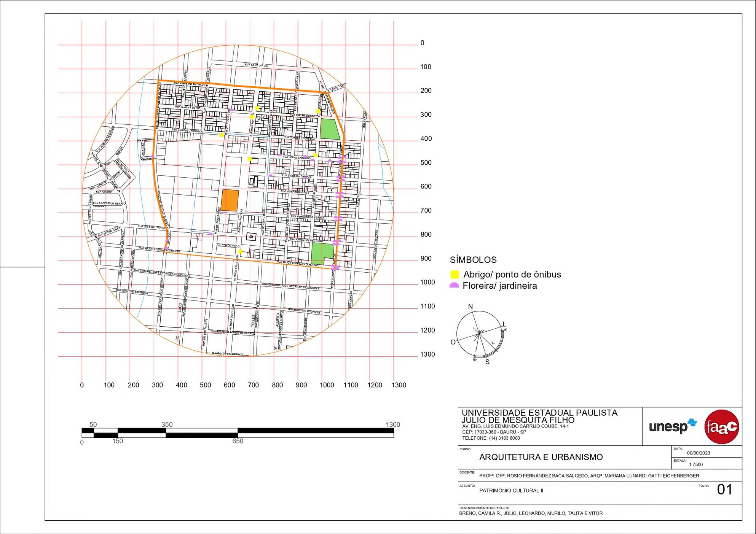Click the PATRIMÔNIO CULTURAL II subject text
The image size is (756, 534).
511,491
